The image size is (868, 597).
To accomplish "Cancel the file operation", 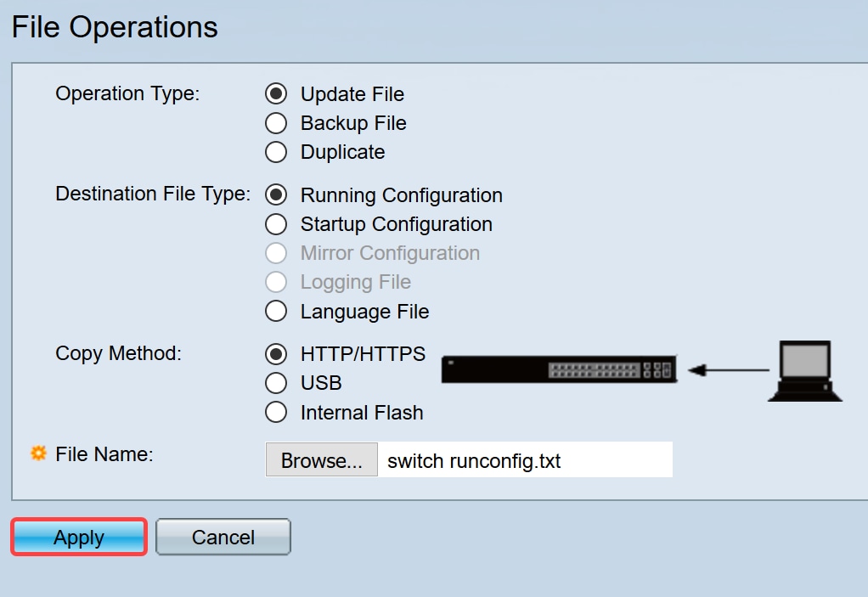I will tap(223, 537).
